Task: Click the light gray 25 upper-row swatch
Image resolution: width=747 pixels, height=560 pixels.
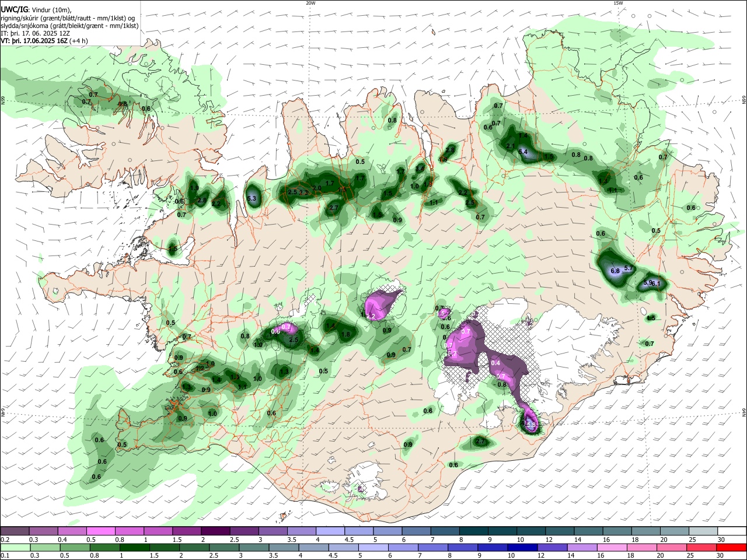Action: [703, 531]
